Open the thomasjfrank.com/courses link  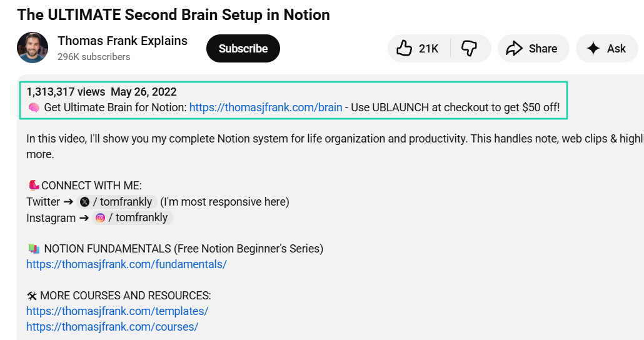point(112,327)
